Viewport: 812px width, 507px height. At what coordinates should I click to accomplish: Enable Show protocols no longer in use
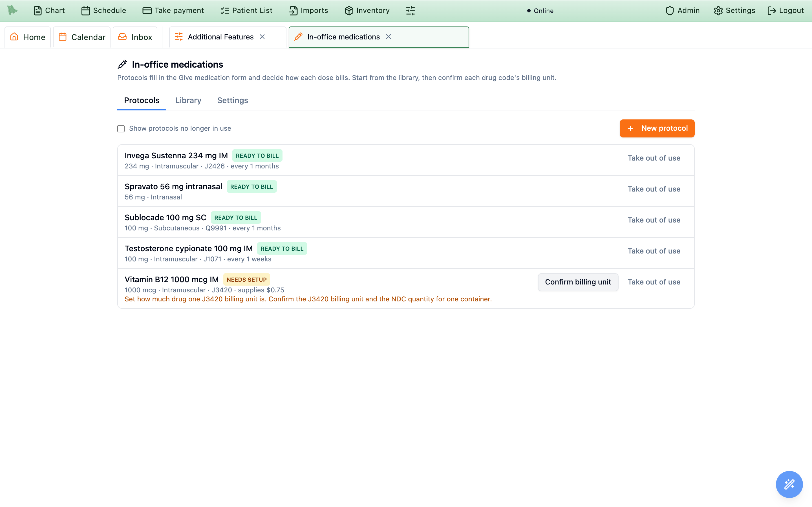point(121,129)
